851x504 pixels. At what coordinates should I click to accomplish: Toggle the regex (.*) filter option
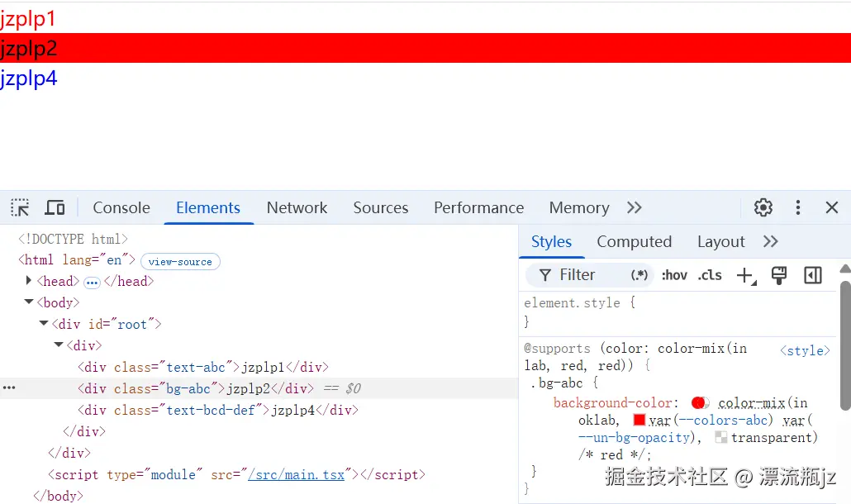pyautogui.click(x=639, y=275)
